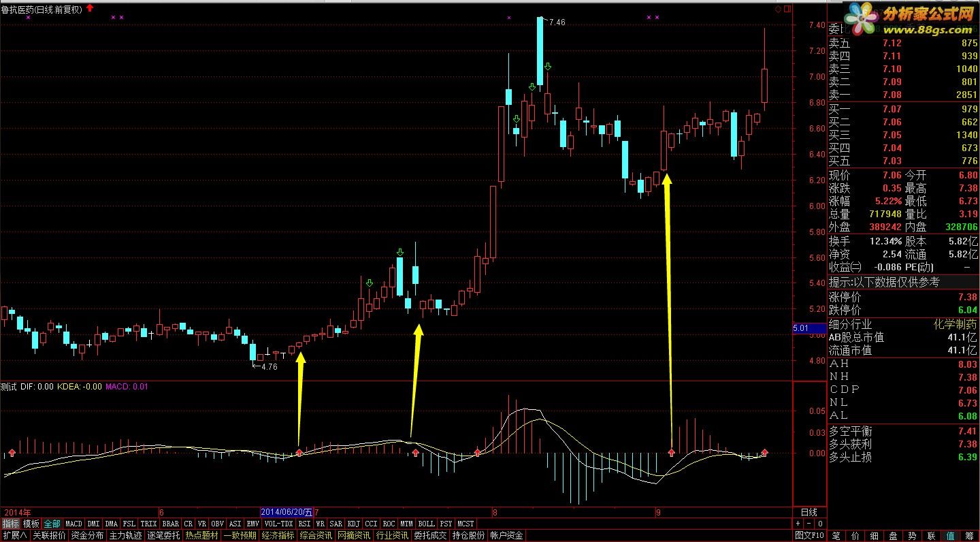980x542 pixels.
Task: Click the stock title 鲁抗医药(日线 前复权)
Action: (x=42, y=10)
